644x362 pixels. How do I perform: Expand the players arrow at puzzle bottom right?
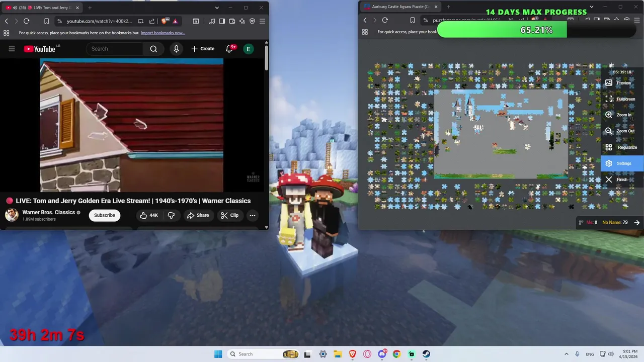point(637,222)
